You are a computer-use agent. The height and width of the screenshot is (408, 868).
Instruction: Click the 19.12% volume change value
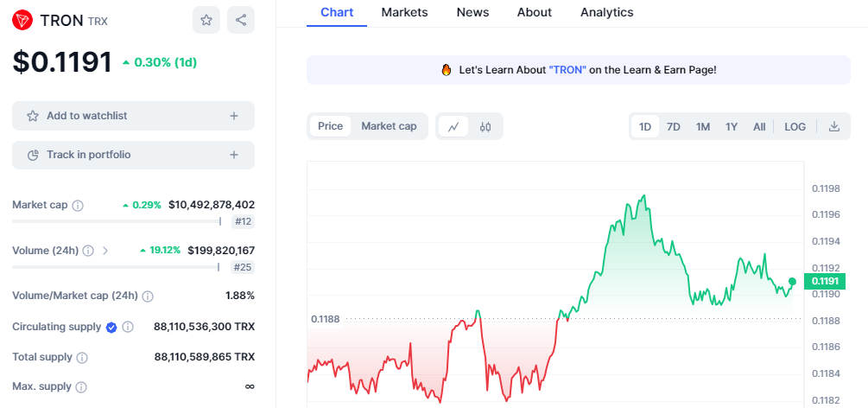click(165, 250)
